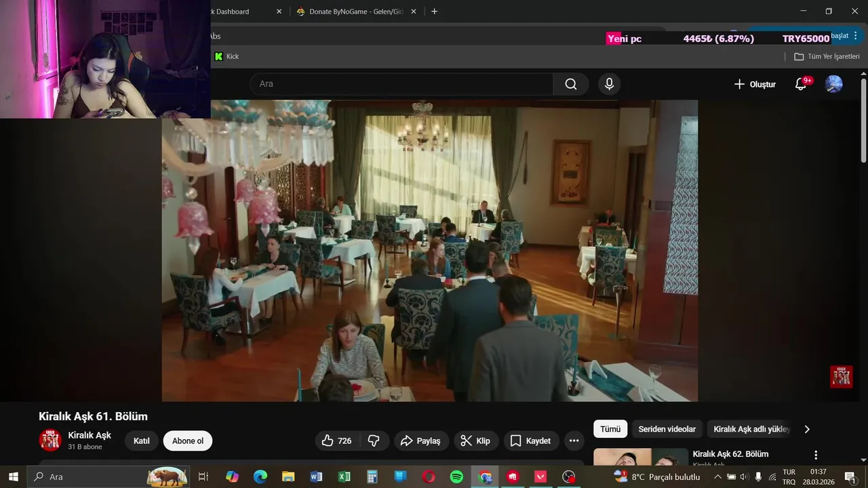Screen dimensions: 868x488
Task: Close the Dashboard tab
Action: tap(279, 12)
